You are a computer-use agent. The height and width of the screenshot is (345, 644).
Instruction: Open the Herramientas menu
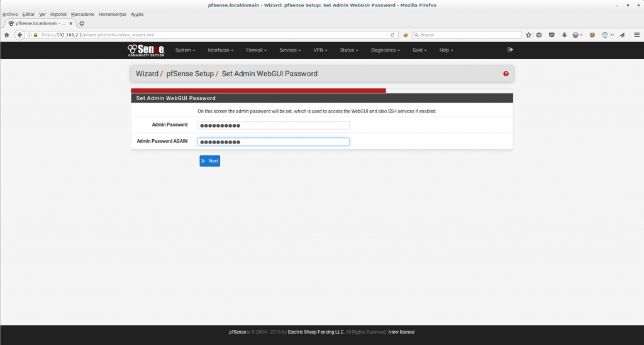(x=113, y=14)
